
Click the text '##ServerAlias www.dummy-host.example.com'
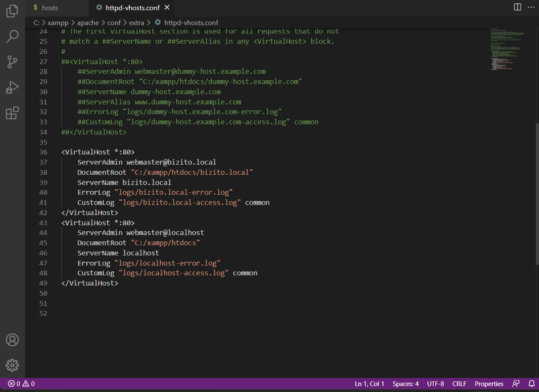tap(159, 102)
